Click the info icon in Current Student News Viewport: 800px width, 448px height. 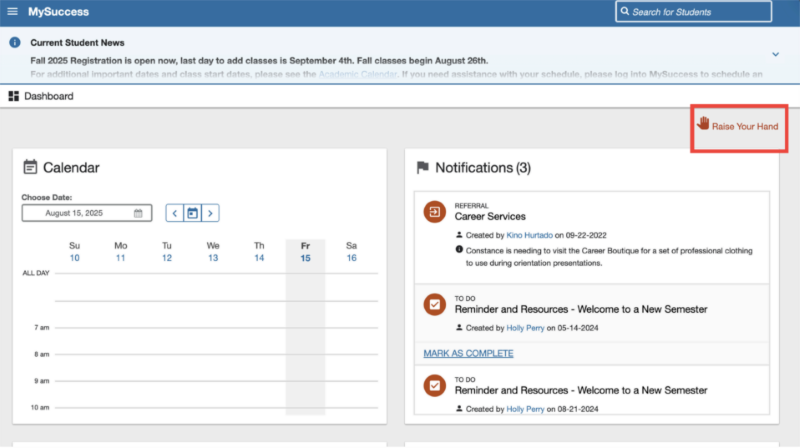[x=15, y=43]
